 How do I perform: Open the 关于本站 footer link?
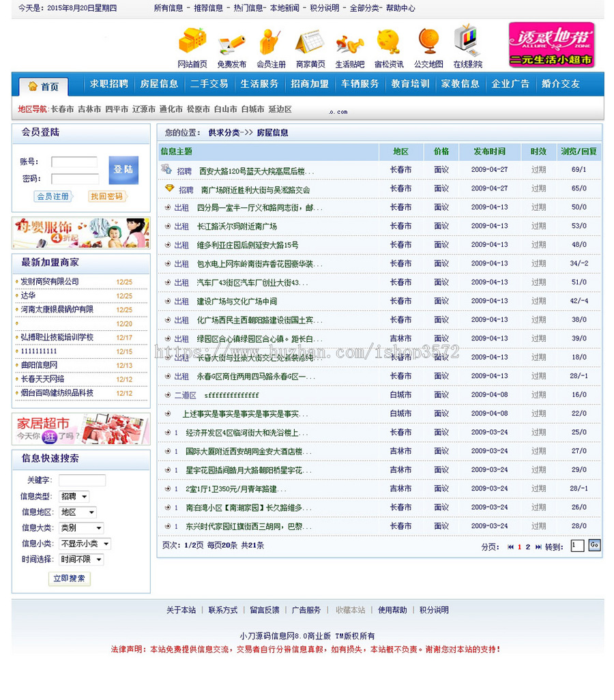(x=181, y=610)
